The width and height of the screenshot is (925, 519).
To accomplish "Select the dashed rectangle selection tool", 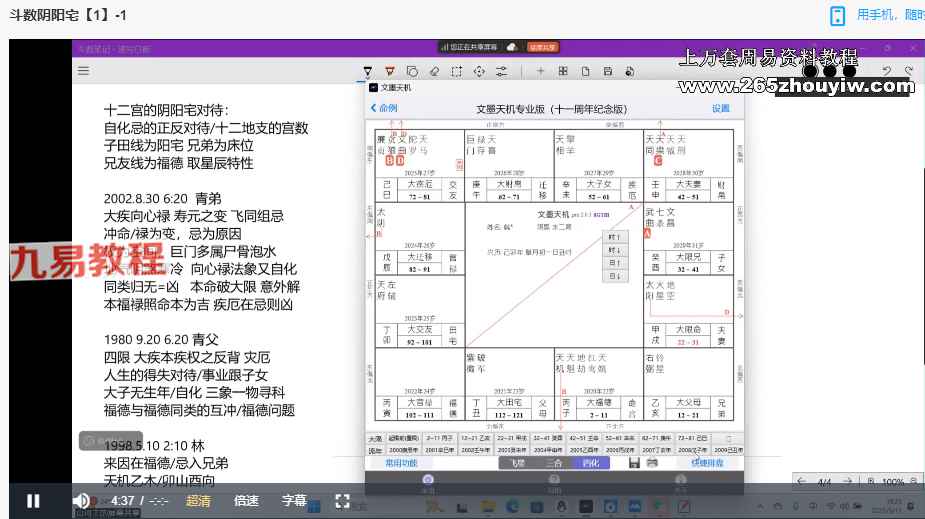I will [456, 71].
